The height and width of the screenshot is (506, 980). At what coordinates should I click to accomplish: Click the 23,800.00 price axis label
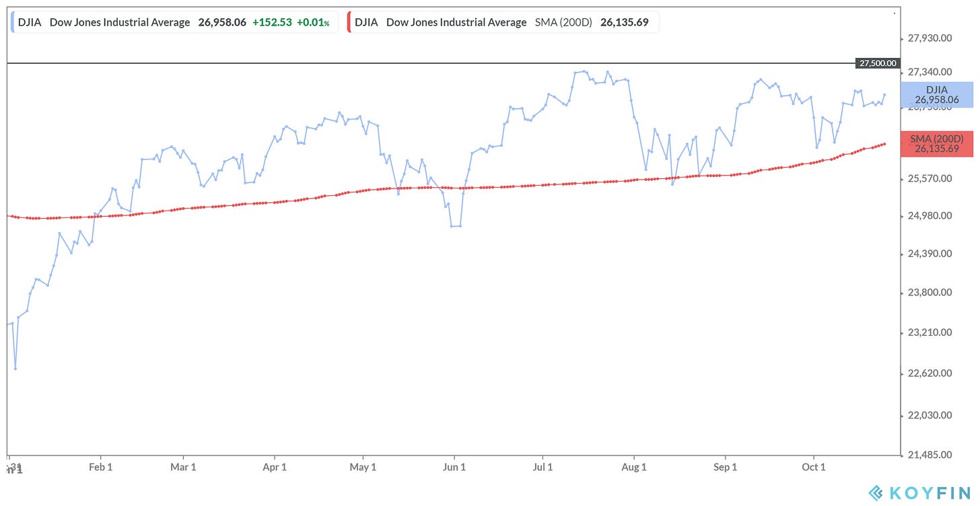(x=930, y=293)
